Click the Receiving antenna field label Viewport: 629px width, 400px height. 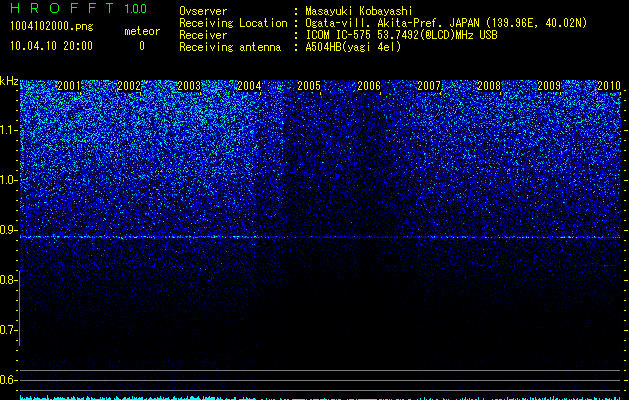[230, 47]
